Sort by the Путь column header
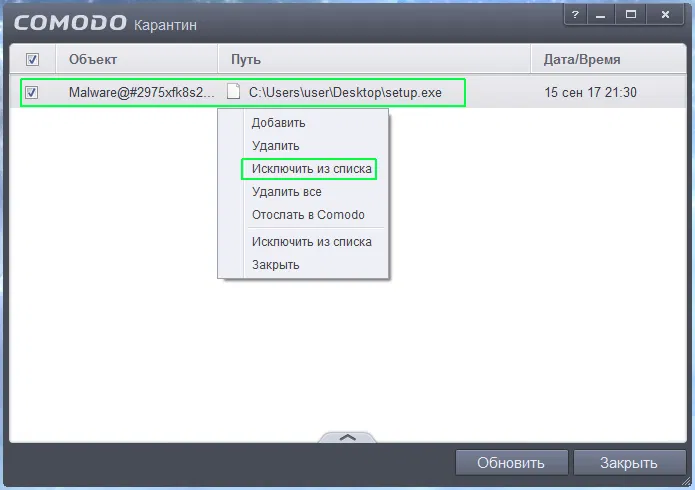The width and height of the screenshot is (695, 490). pos(374,59)
